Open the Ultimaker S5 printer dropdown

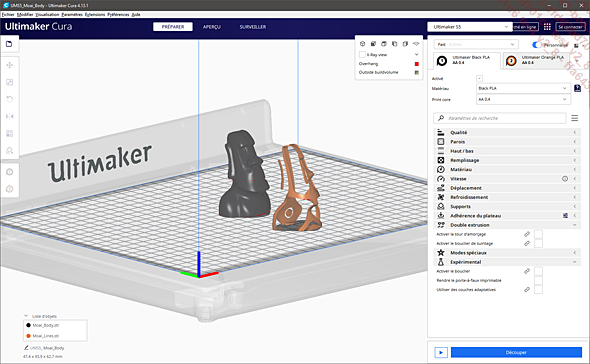(x=470, y=27)
